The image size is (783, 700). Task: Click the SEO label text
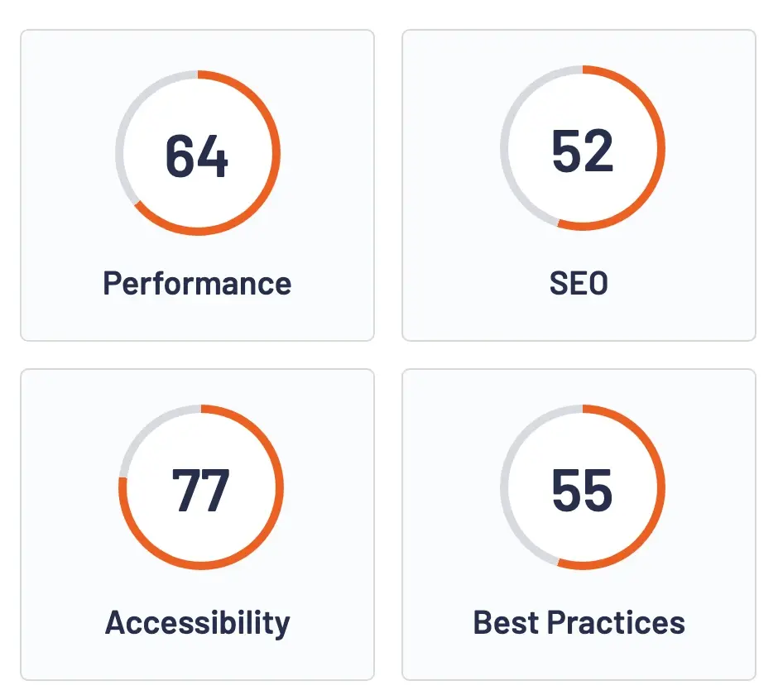coord(579,284)
